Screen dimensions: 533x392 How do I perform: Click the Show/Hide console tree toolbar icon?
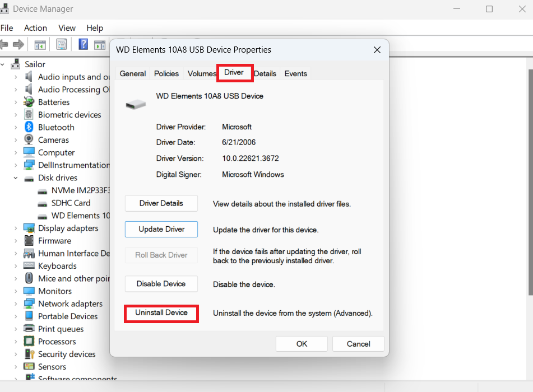click(x=40, y=44)
